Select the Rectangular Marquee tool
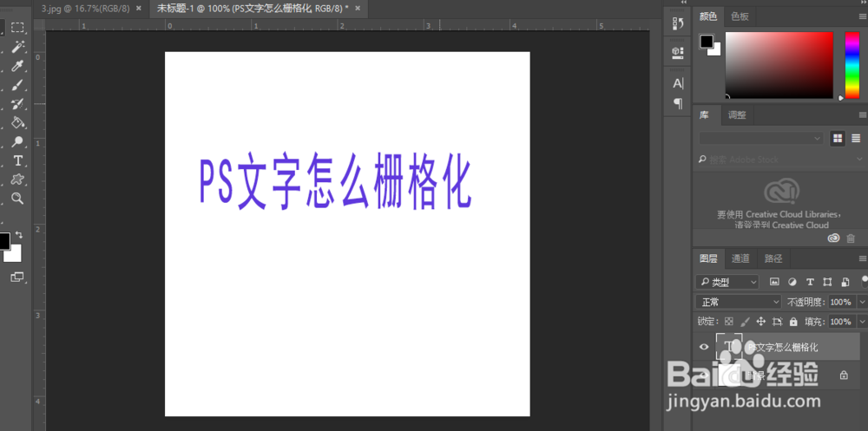868x431 pixels. point(17,27)
